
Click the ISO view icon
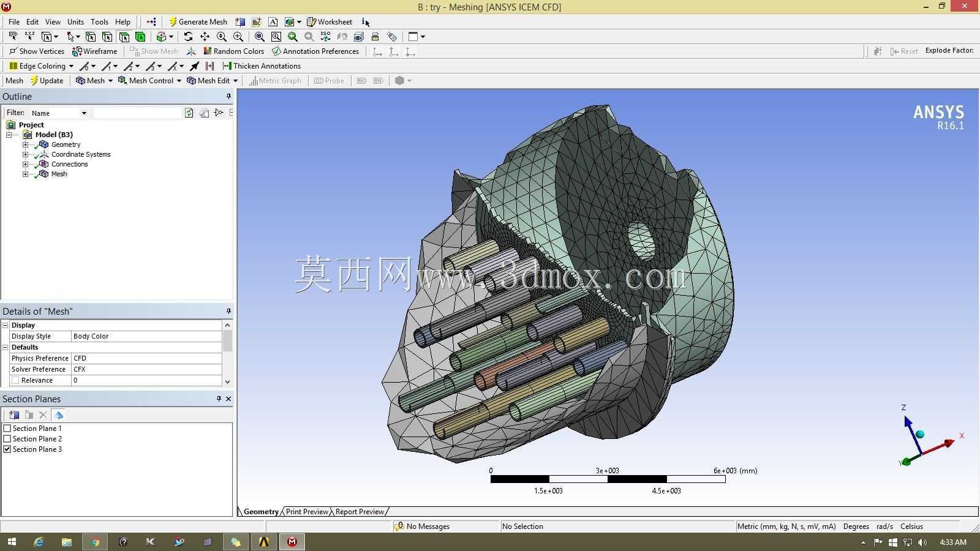pyautogui.click(x=325, y=37)
